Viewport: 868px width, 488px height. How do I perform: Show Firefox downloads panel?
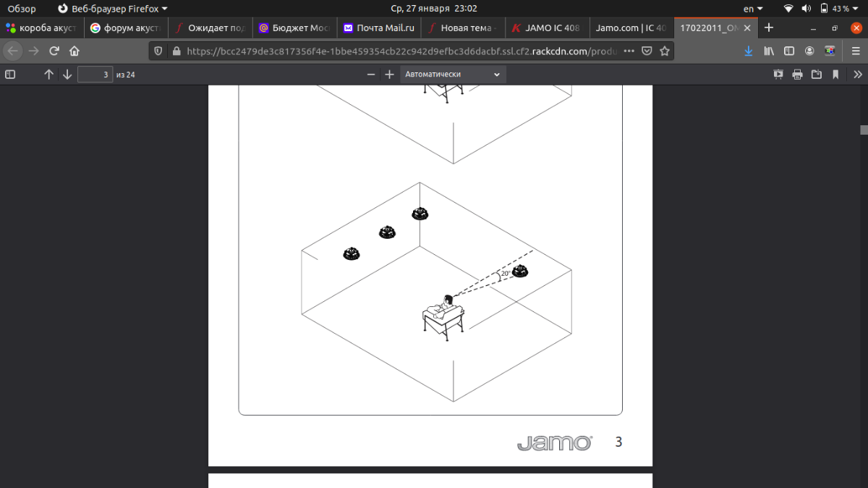tap(749, 51)
